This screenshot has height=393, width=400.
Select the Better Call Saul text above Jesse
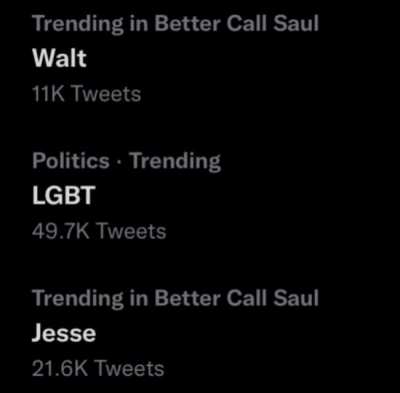click(236, 297)
